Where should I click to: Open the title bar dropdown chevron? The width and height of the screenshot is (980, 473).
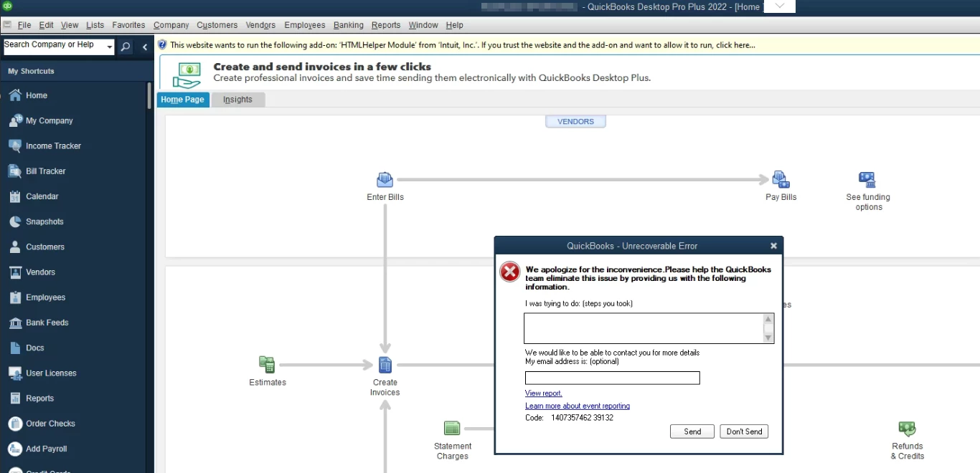click(x=780, y=6)
